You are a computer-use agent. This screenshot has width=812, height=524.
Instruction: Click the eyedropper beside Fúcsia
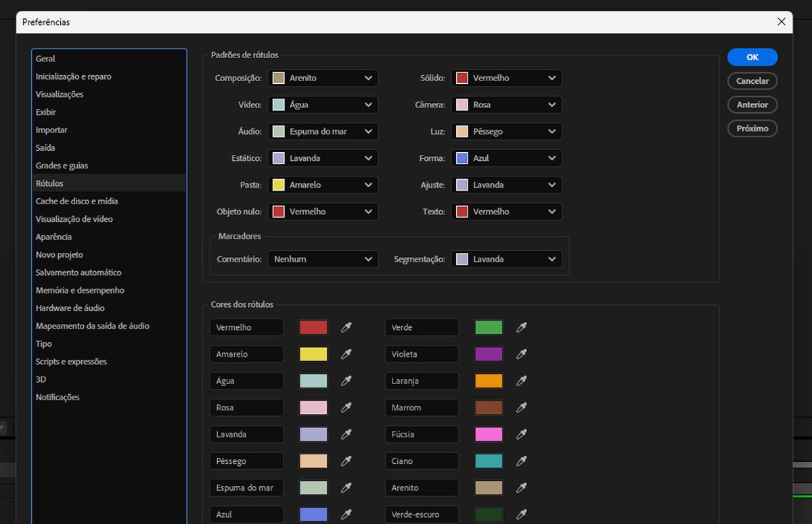(521, 434)
